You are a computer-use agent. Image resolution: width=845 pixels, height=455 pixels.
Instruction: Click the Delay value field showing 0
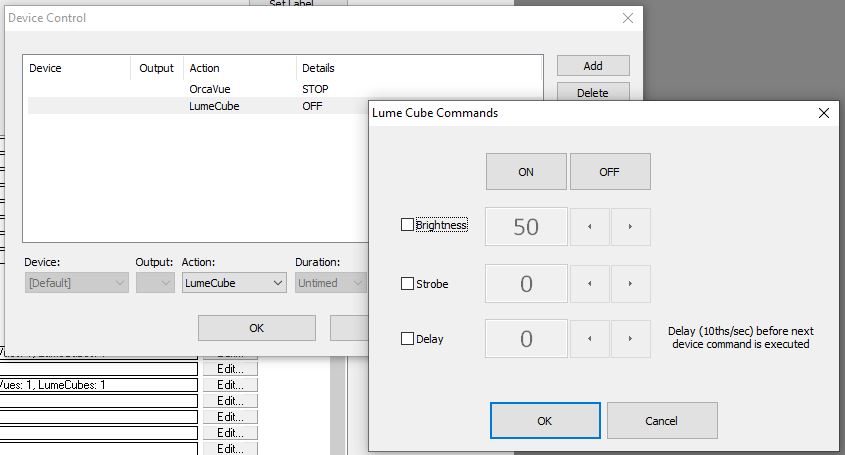pos(526,339)
